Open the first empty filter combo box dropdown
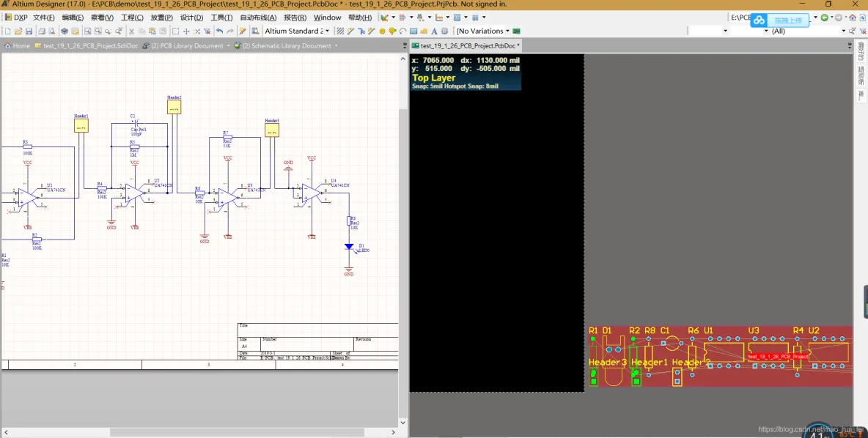 click(726, 31)
